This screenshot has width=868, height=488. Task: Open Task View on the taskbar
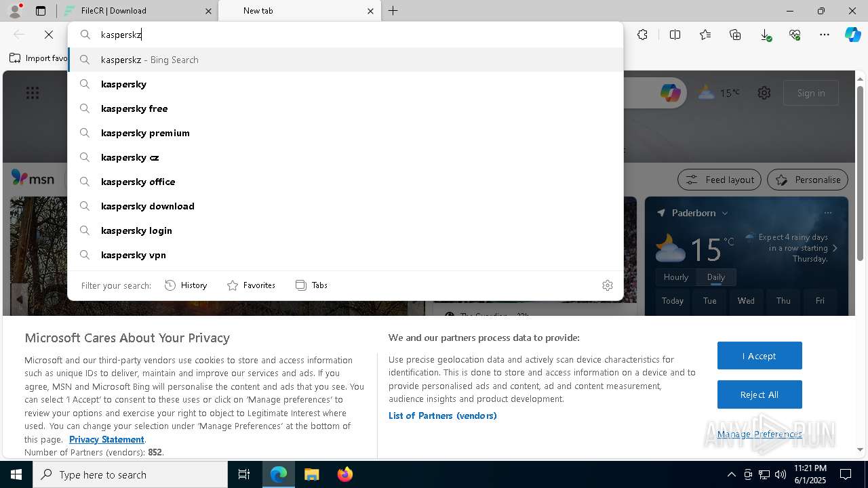[x=244, y=474]
